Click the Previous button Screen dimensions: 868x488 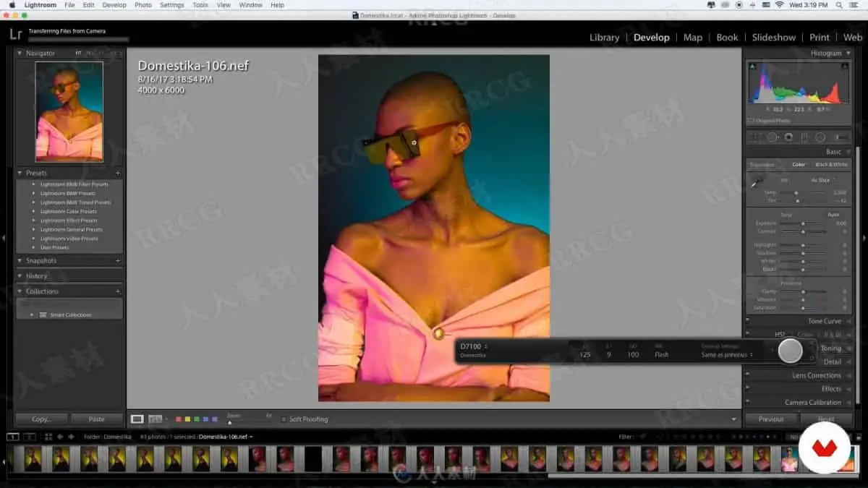pos(771,419)
